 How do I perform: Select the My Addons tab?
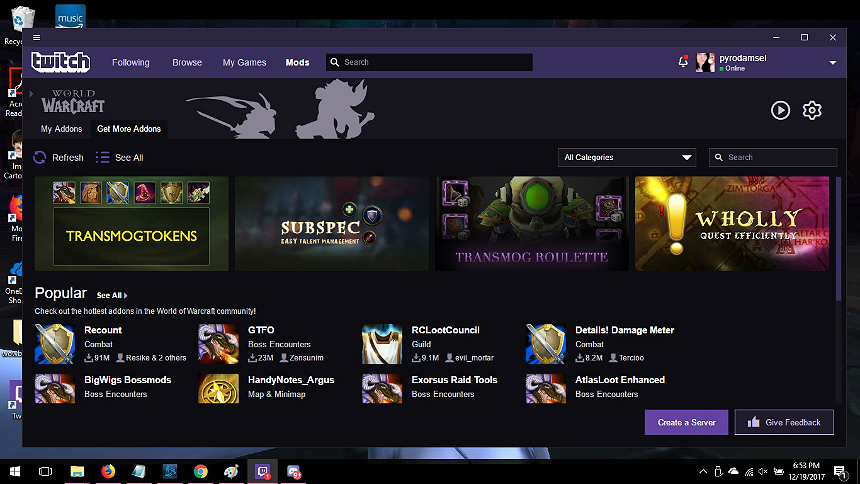(61, 129)
